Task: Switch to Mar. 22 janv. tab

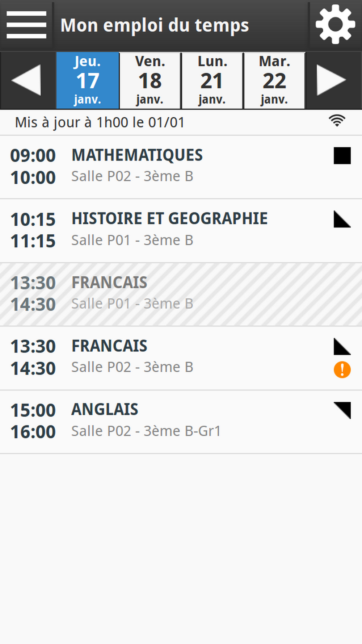Action: tap(275, 80)
